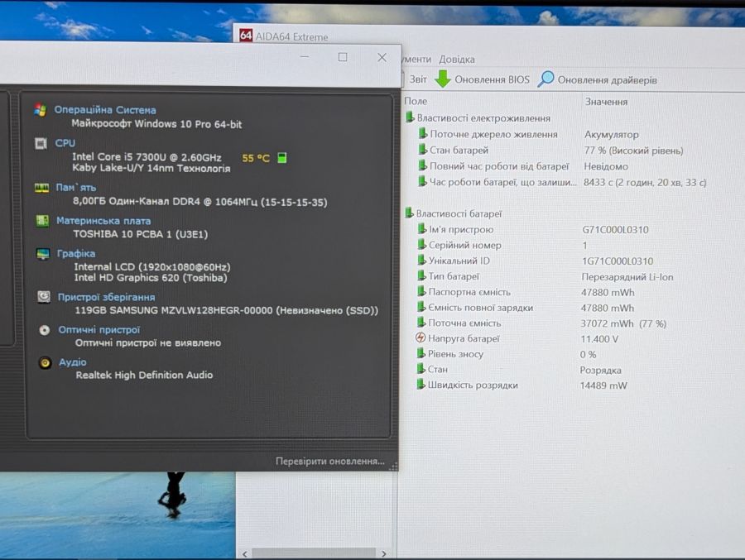Click the hard drive icon next to Пристрої зберігання
Image resolution: width=745 pixels, height=560 pixels.
click(44, 297)
